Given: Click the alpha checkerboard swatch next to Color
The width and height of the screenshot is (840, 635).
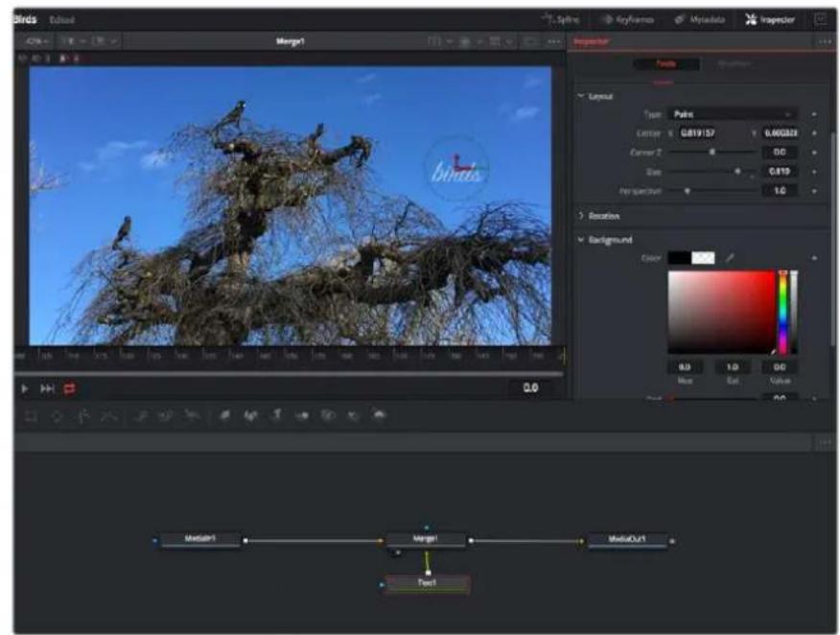Looking at the screenshot, I should tap(703, 258).
